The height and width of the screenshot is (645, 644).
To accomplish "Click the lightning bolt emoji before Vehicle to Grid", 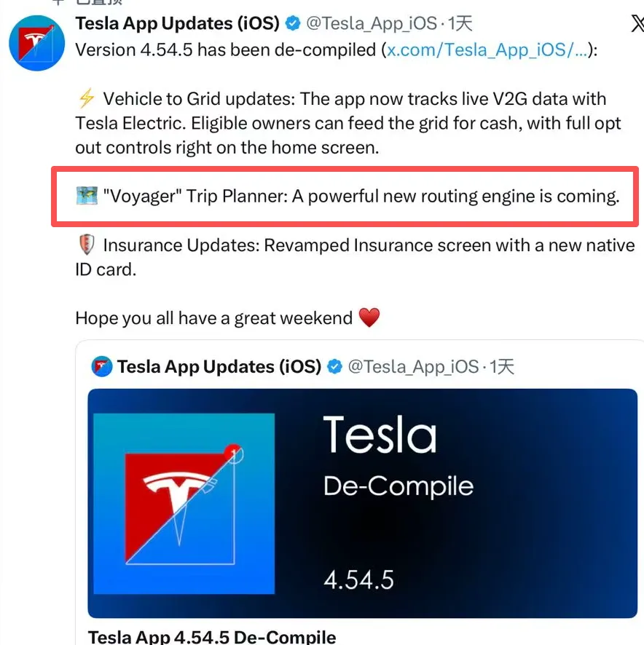I will (87, 99).
